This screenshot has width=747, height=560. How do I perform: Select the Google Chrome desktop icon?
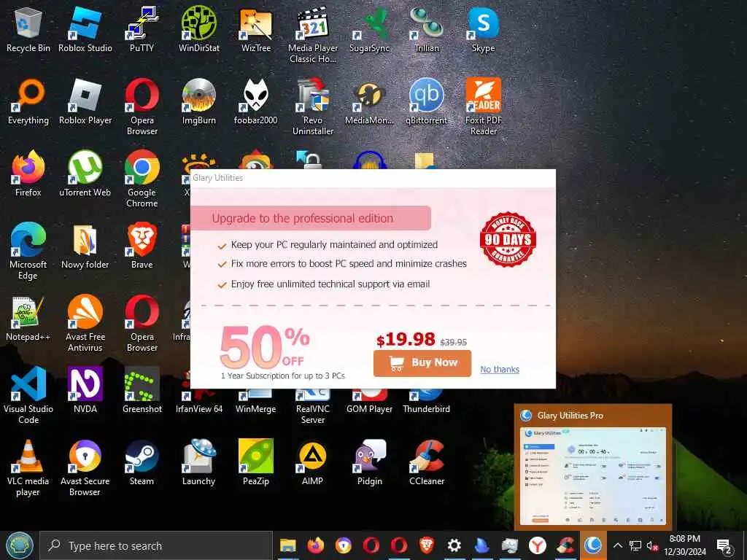click(142, 179)
